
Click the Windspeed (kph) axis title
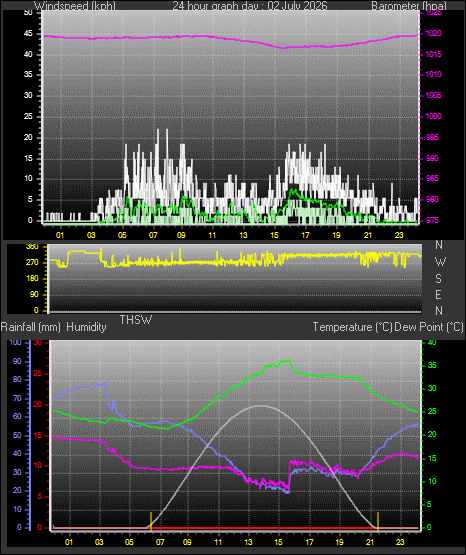tap(75, 6)
